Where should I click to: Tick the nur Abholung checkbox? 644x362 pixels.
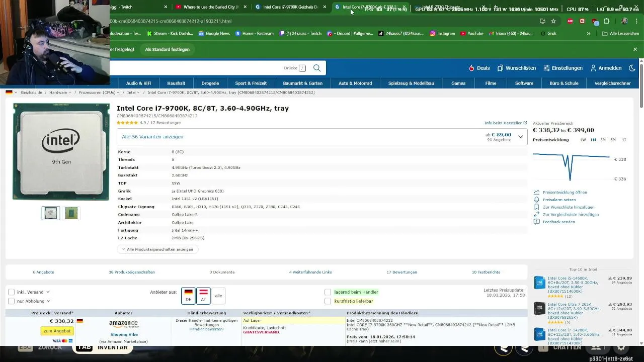(x=11, y=301)
